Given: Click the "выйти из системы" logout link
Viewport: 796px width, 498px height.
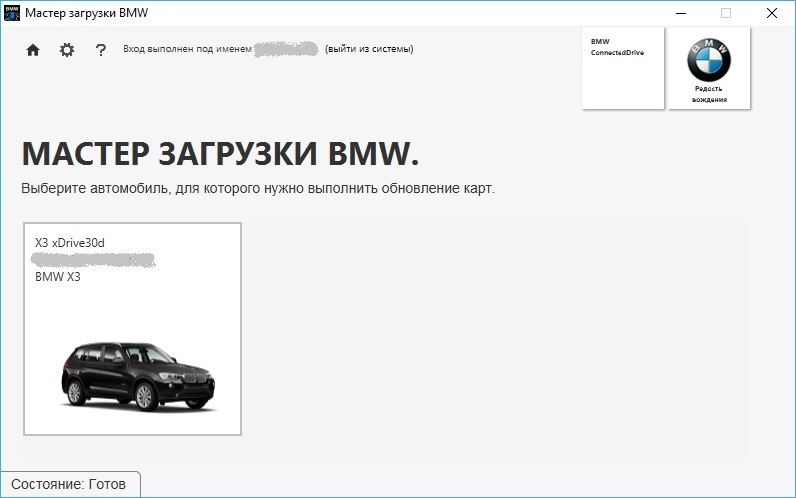Looking at the screenshot, I should point(369,49).
